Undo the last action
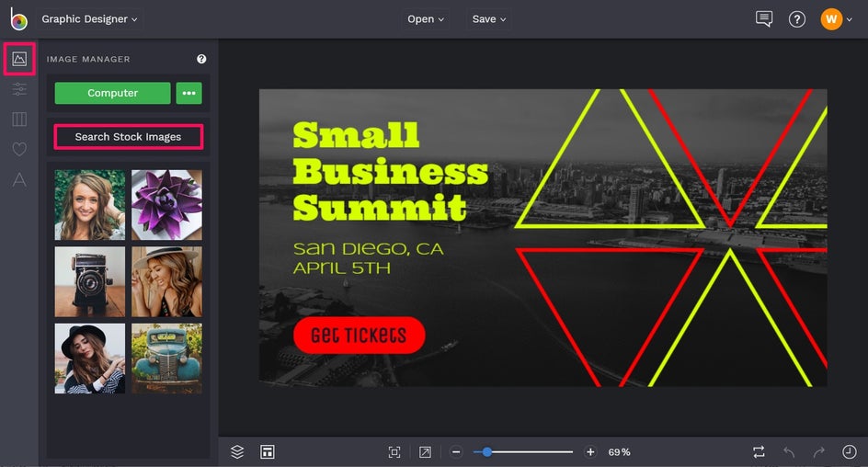This screenshot has height=467, width=868. click(x=789, y=452)
